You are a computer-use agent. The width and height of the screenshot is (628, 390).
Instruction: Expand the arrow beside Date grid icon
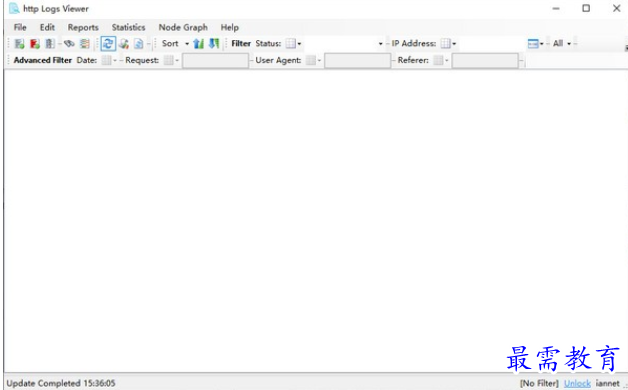[x=115, y=60]
